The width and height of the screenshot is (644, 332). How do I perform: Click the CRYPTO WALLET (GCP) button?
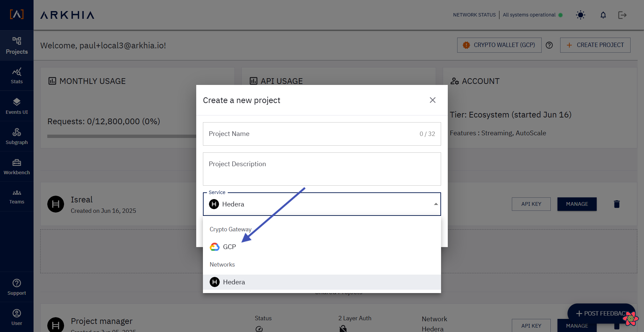click(499, 45)
